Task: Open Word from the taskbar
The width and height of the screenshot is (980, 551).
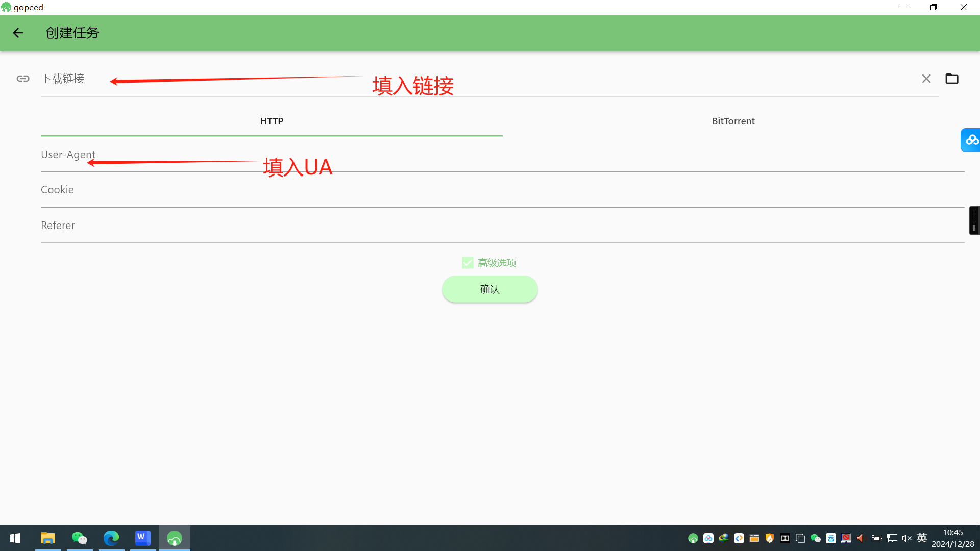Action: pos(142,538)
